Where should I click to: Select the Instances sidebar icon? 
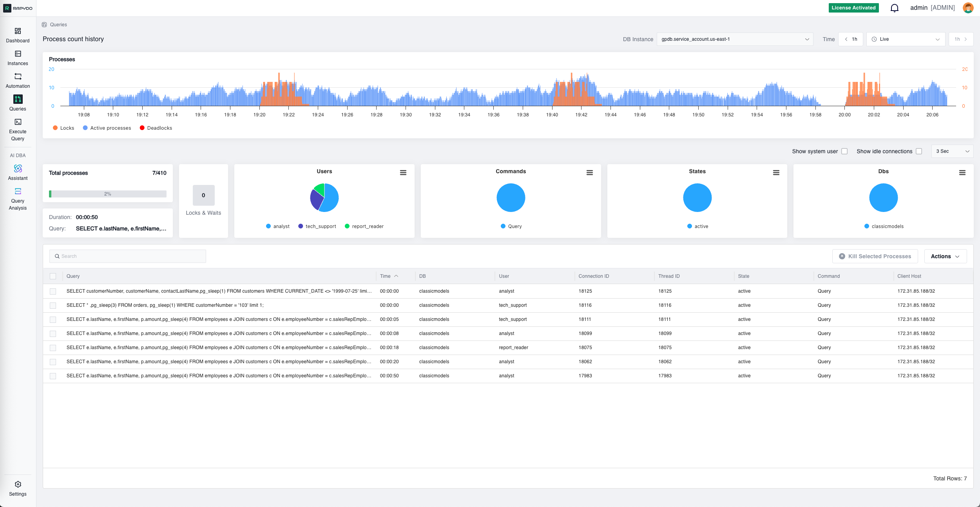[x=18, y=58]
